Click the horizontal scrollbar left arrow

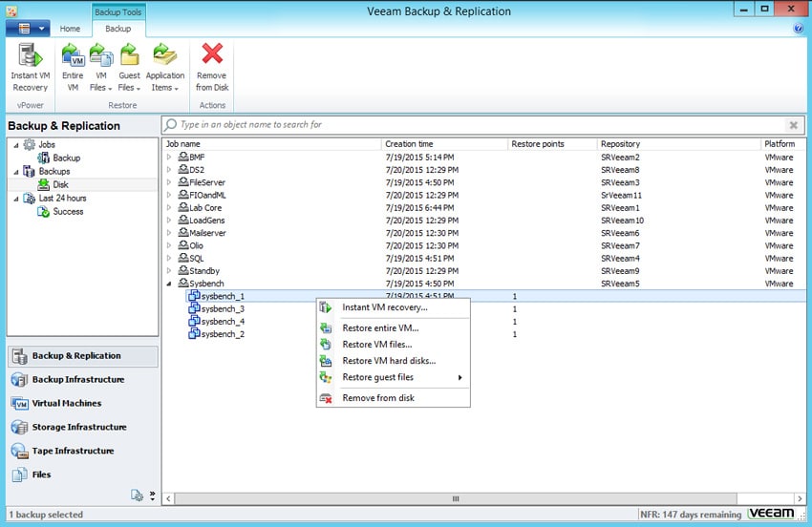tap(168, 499)
